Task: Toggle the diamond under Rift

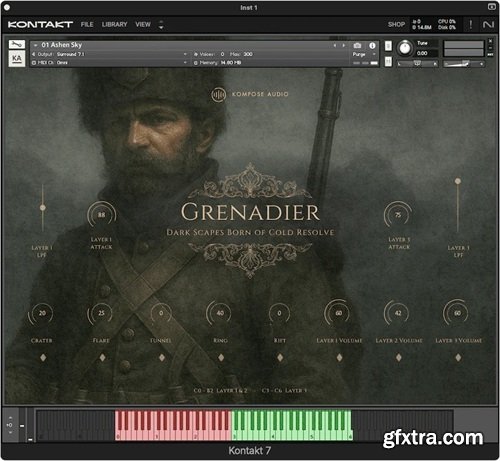Action: tap(280, 358)
